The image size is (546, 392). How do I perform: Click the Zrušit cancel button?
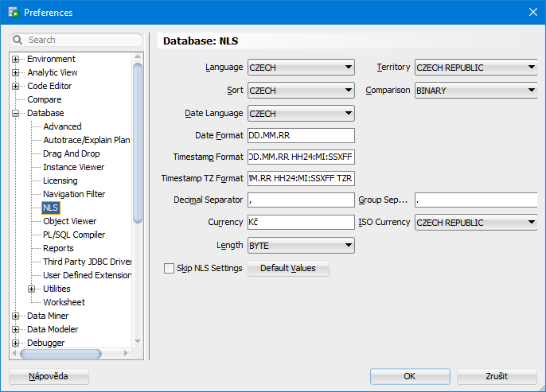coord(497,376)
